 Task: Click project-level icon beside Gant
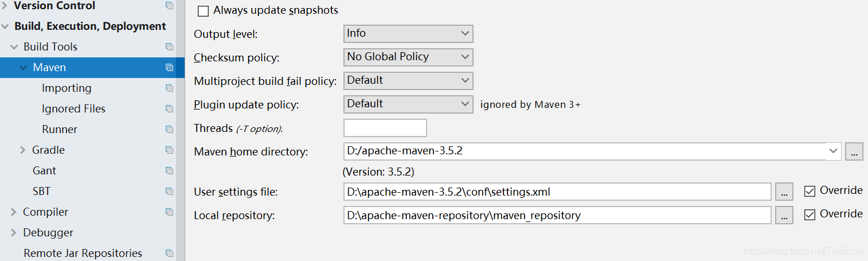pos(169,170)
